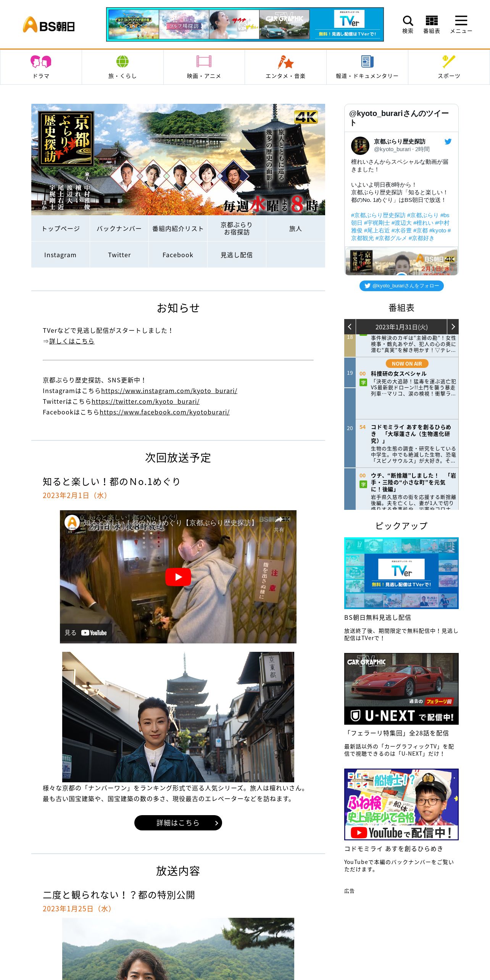Open バックナンバー tab

[x=119, y=229]
